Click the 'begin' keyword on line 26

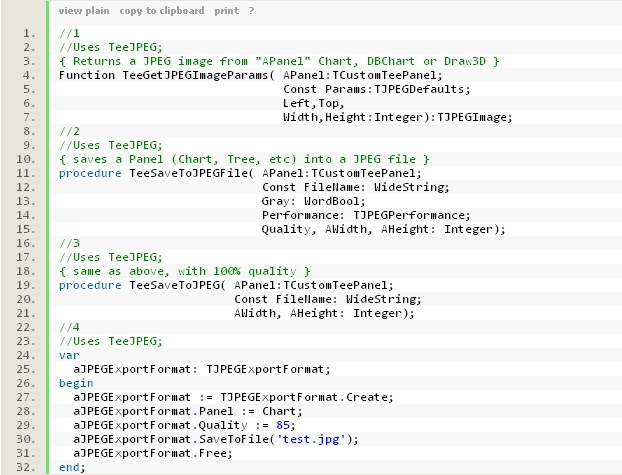(x=76, y=383)
